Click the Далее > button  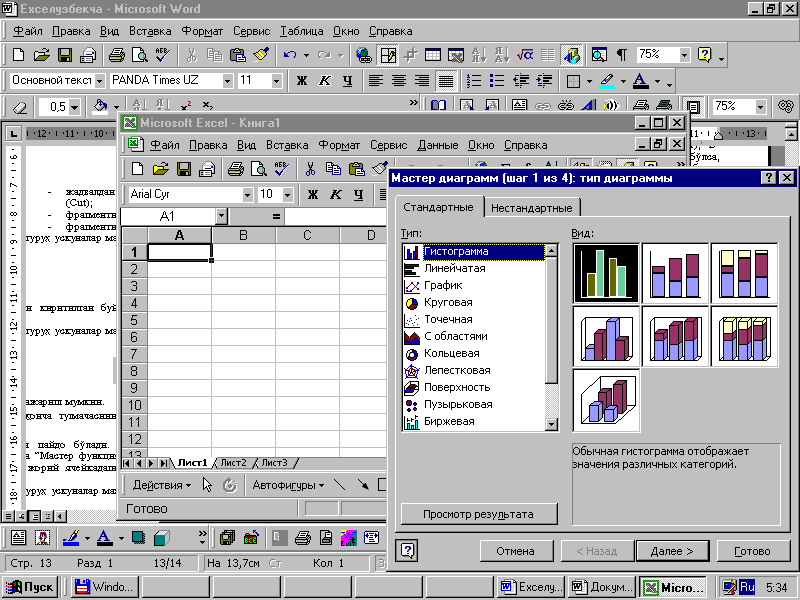(x=672, y=551)
